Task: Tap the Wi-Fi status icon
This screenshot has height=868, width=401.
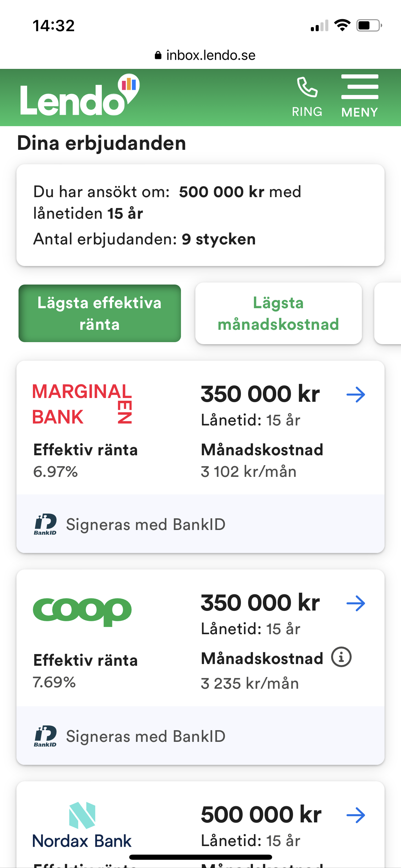Action: tap(342, 25)
